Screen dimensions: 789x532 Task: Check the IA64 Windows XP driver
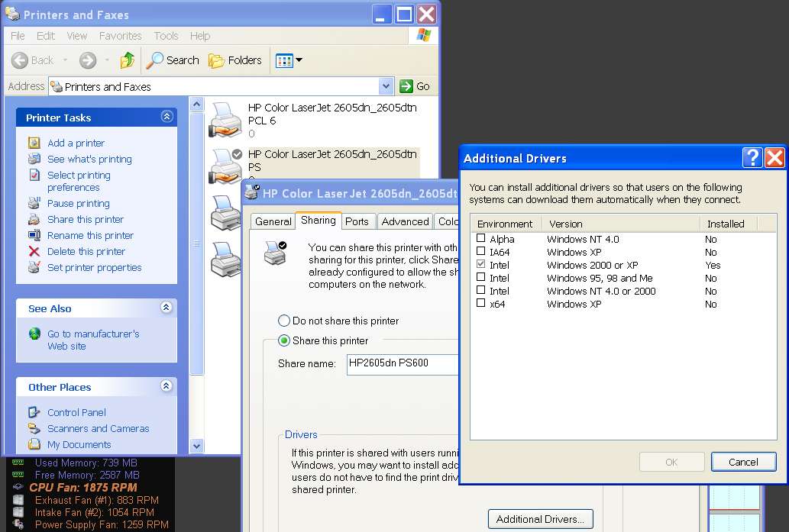click(481, 251)
